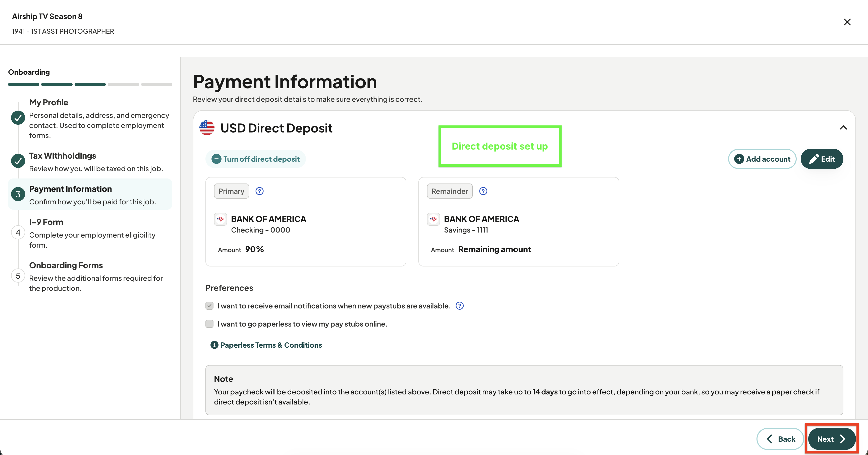Click the Tax Withholdings completed checkmark icon
Screen dimensions: 868x455
(18, 161)
